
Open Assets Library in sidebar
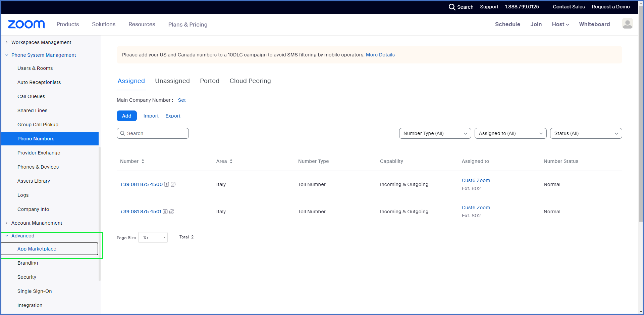coord(34,181)
